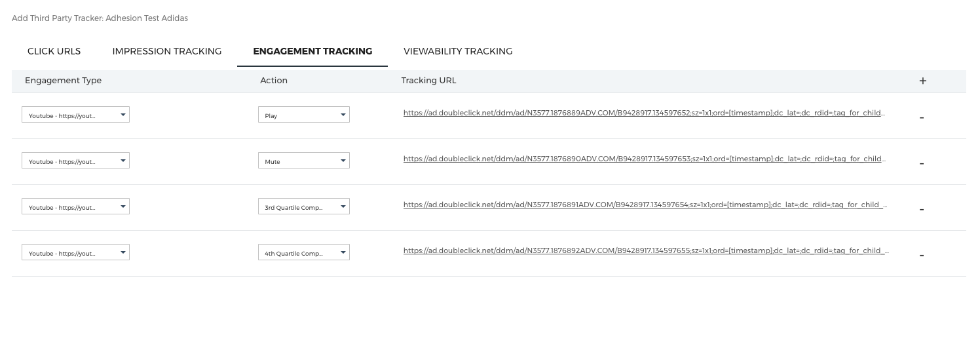
Task: Add a new tracker row with plus icon
Action: click(x=922, y=81)
